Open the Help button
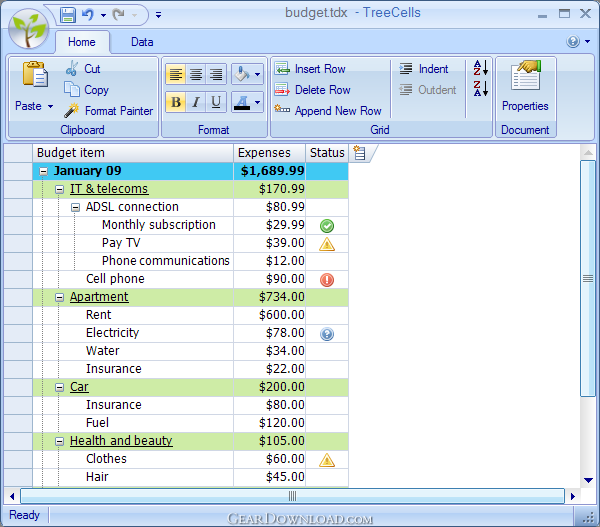The height and width of the screenshot is (527, 600). point(573,41)
